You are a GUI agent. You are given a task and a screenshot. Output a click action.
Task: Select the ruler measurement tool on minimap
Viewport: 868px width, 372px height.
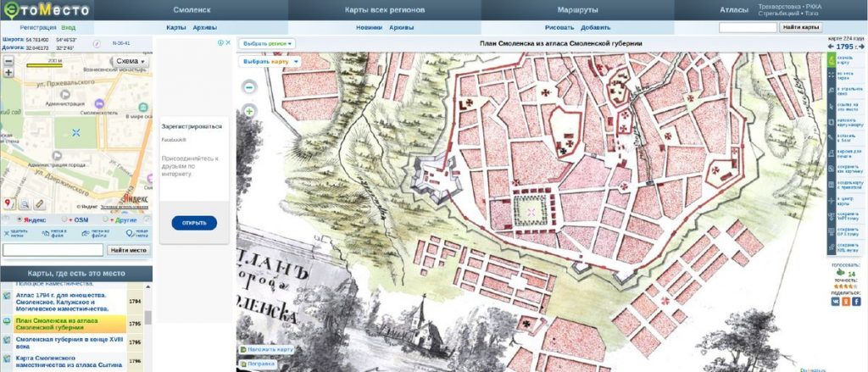[x=40, y=204]
